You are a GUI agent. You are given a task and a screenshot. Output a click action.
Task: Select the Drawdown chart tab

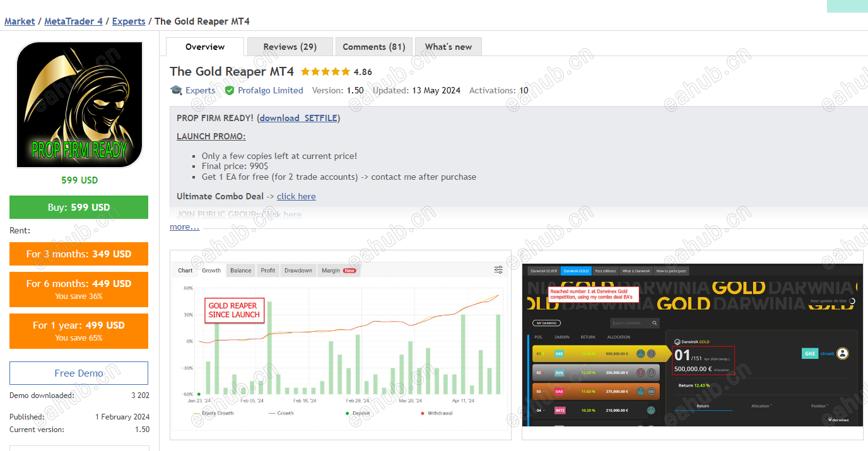(298, 271)
